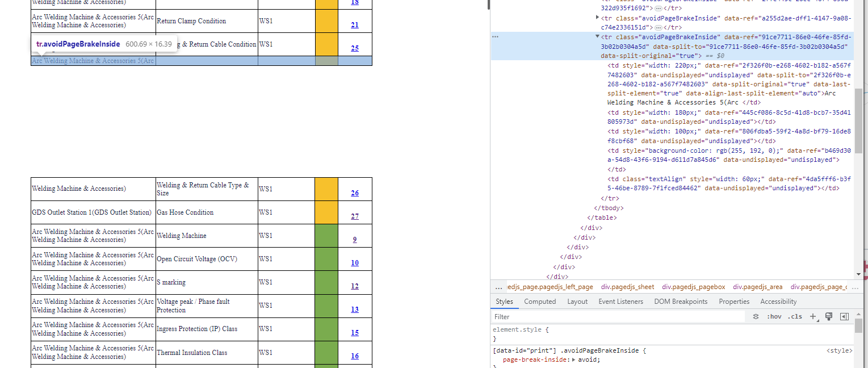Screen dimensions: 868x368
Task: Show earlier breadcrumbs via left ellipsis
Action: [498, 287]
